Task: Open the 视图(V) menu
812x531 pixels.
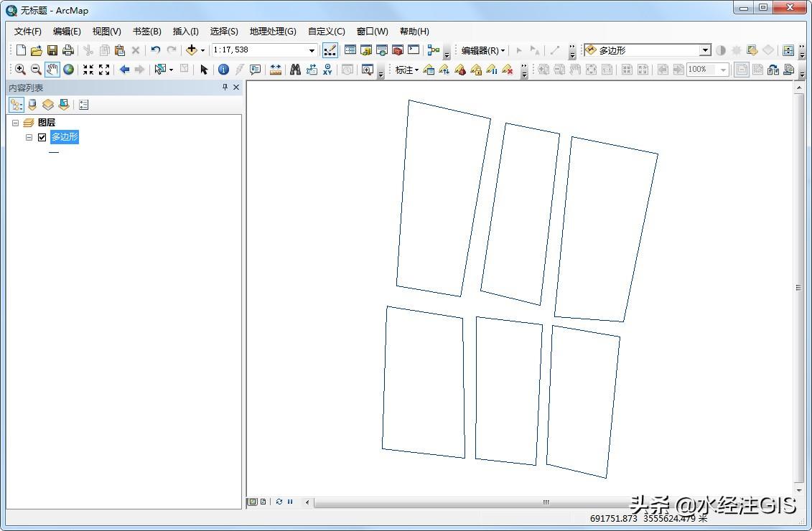Action: (107, 31)
